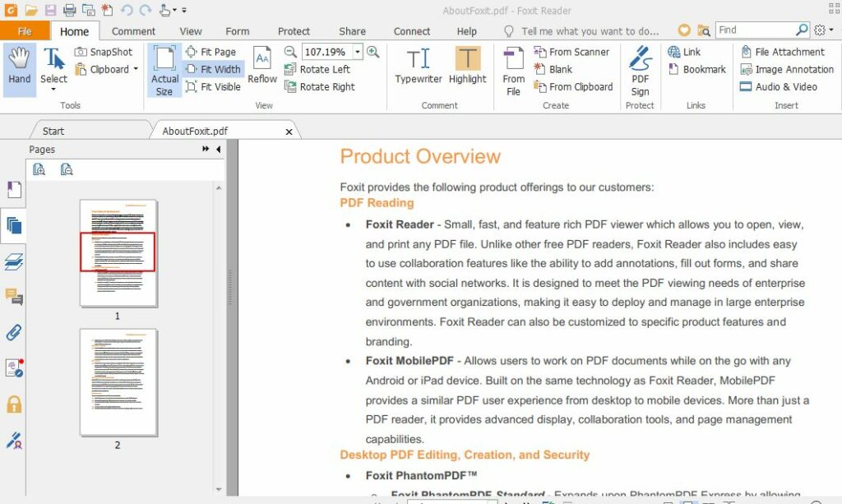Click the Find magnifier search icon
842x504 pixels.
(x=802, y=30)
